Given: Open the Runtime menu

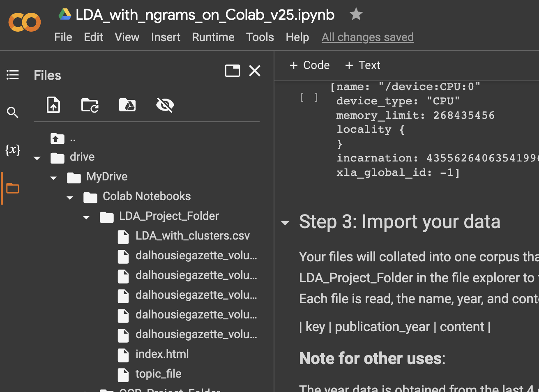Looking at the screenshot, I should pos(213,37).
